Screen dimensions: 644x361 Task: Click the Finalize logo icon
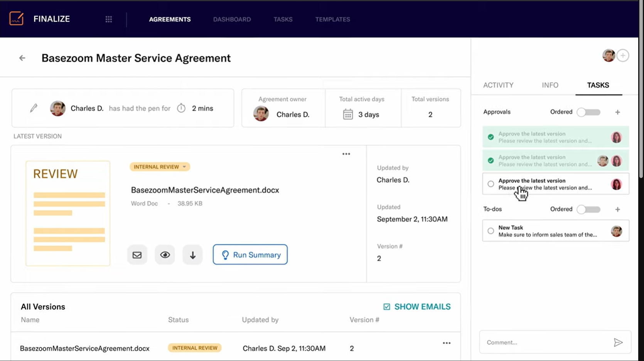point(17,19)
